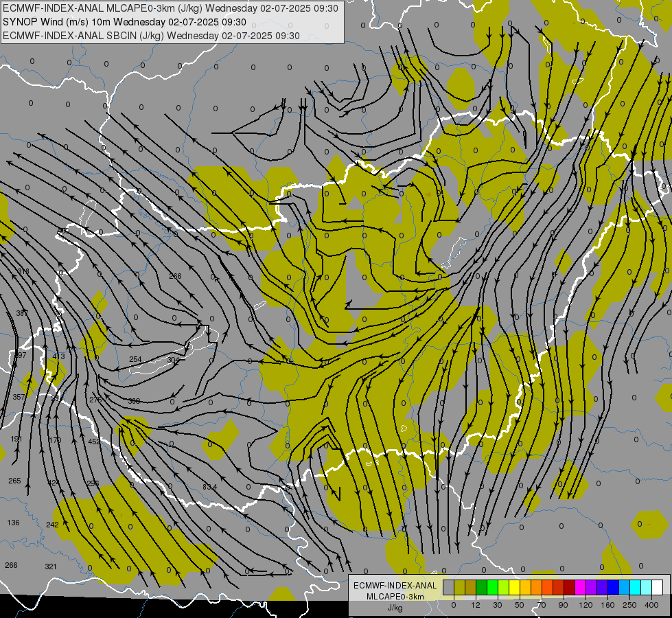Choose the bright green legend swatch
The image size is (672, 618).
click(x=492, y=587)
